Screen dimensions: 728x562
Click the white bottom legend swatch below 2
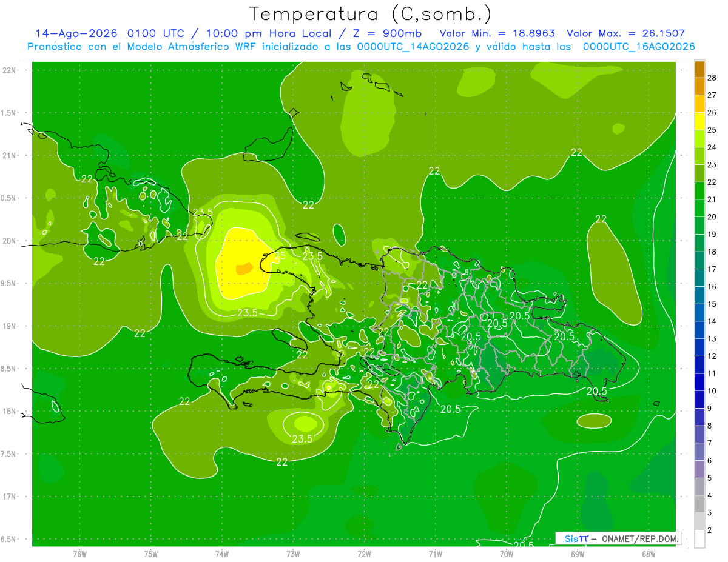tap(700, 539)
